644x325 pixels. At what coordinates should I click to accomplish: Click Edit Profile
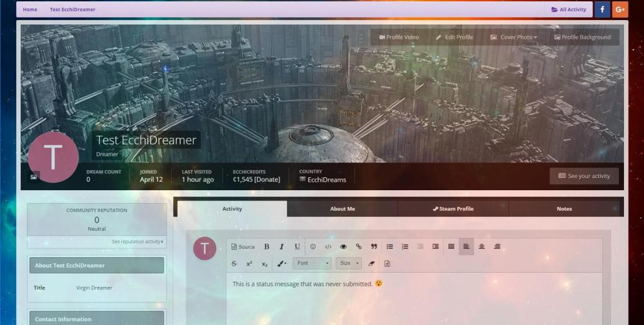pyautogui.click(x=454, y=37)
